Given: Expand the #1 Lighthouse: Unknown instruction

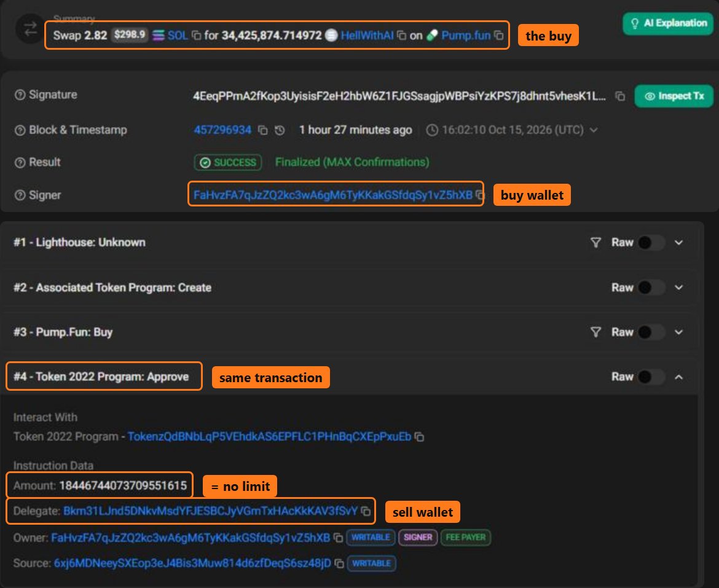Looking at the screenshot, I should 679,243.
